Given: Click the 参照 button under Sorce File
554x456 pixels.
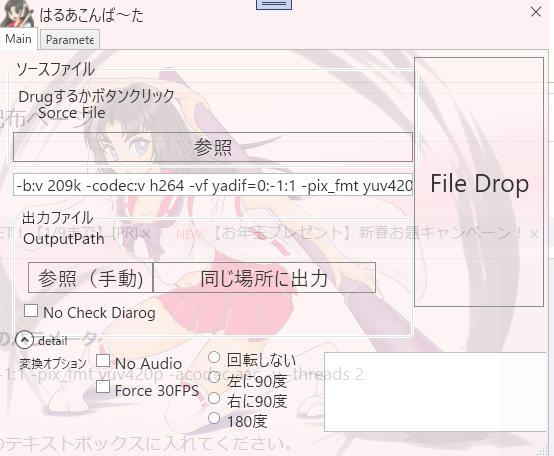Looking at the screenshot, I should pos(213,147).
